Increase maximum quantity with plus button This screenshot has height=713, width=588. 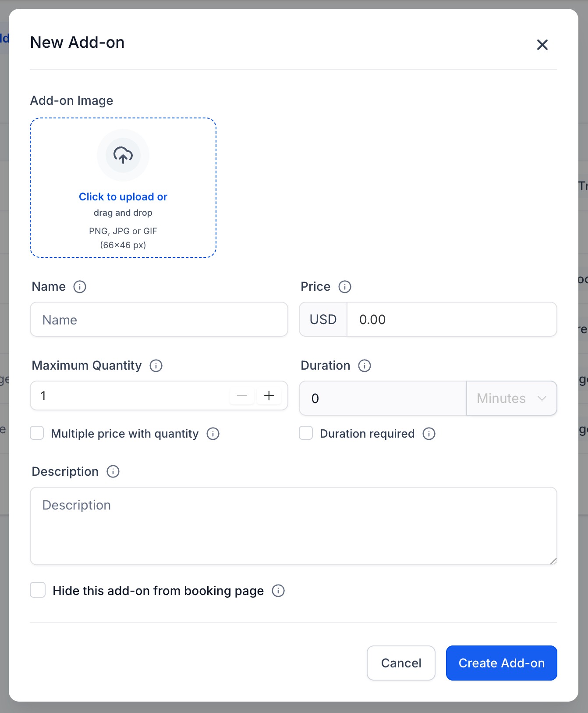269,396
